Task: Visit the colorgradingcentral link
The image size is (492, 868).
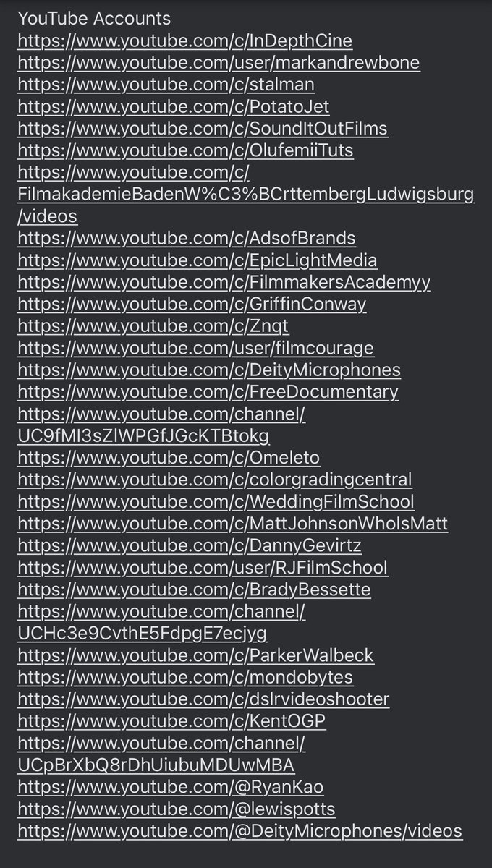Action: pos(215,479)
